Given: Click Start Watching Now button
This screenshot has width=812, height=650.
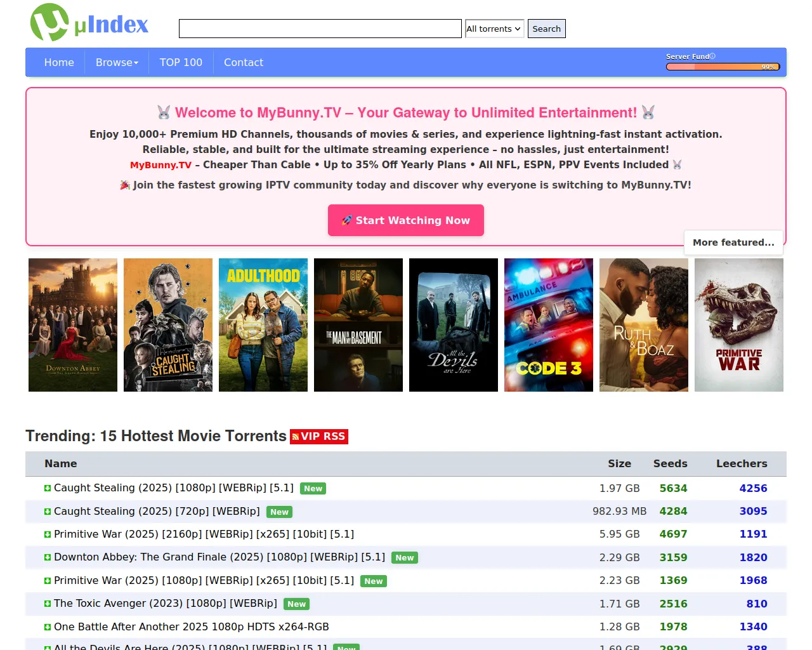Looking at the screenshot, I should click(406, 220).
